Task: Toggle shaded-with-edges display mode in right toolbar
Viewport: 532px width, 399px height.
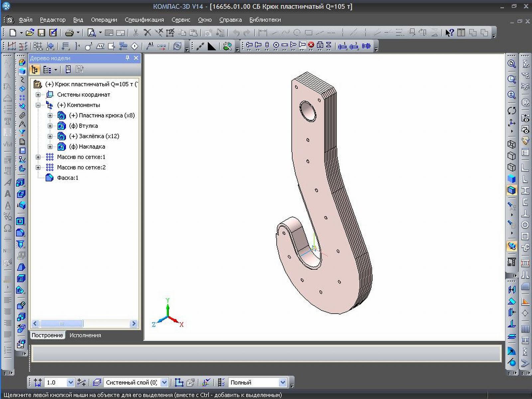Action: tap(512, 190)
